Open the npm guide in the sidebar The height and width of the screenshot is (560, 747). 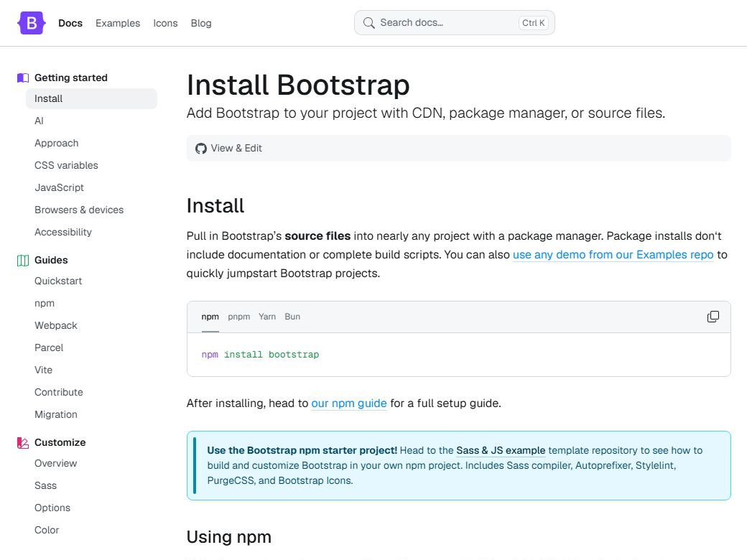pyautogui.click(x=45, y=303)
